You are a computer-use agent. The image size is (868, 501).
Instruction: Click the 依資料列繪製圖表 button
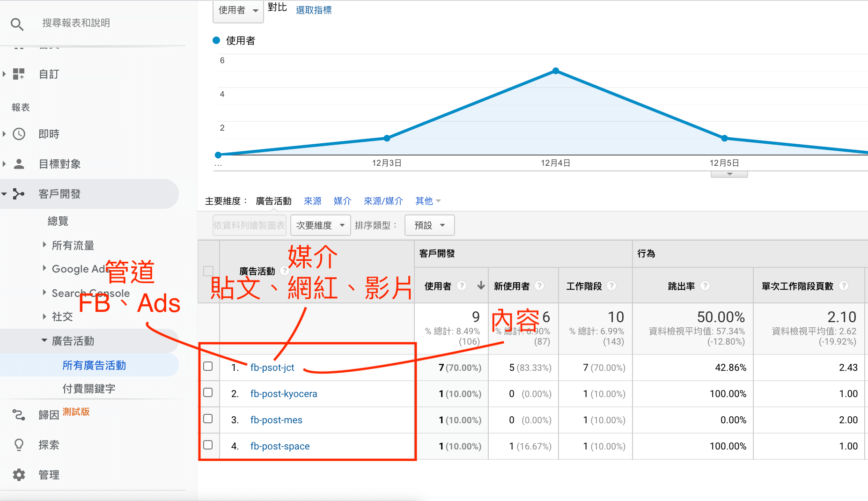pyautogui.click(x=250, y=225)
